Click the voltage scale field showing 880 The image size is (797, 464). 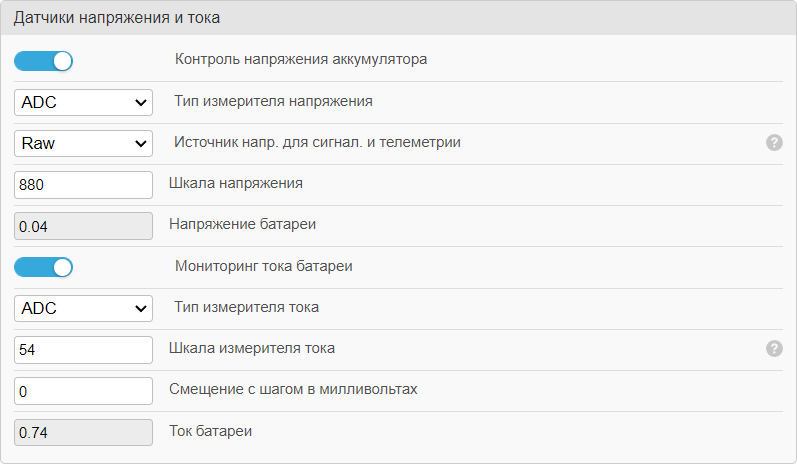[x=84, y=185]
